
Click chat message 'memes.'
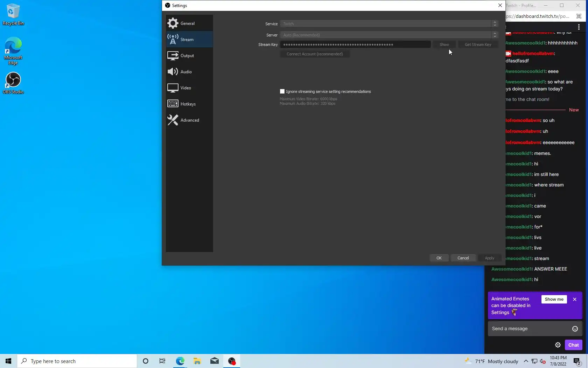(x=542, y=154)
